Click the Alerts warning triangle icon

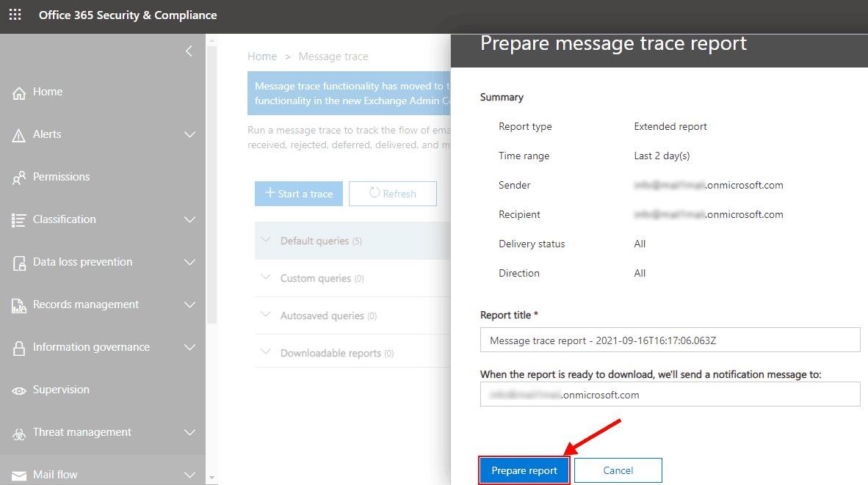coord(19,135)
